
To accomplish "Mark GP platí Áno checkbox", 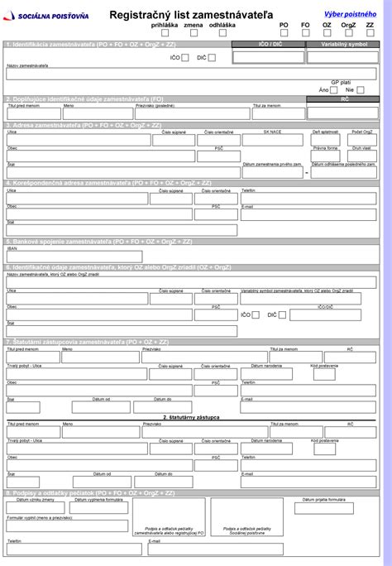I will (x=333, y=90).
